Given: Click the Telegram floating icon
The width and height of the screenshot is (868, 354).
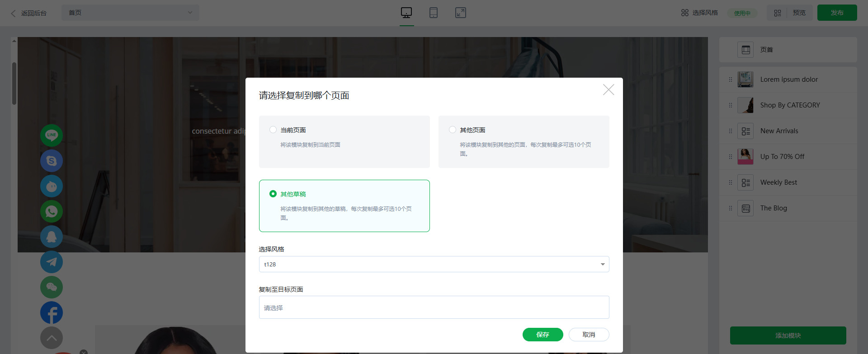Looking at the screenshot, I should (x=52, y=262).
